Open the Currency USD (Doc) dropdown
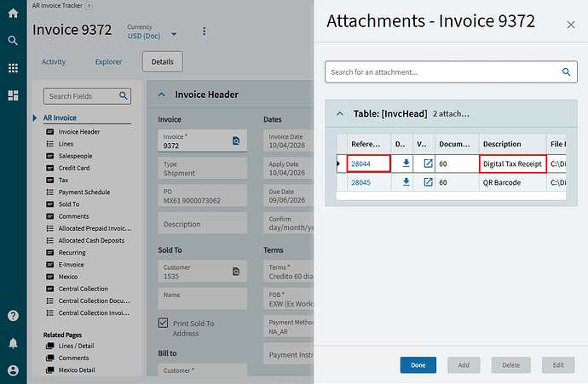The width and height of the screenshot is (588, 384). pos(174,34)
